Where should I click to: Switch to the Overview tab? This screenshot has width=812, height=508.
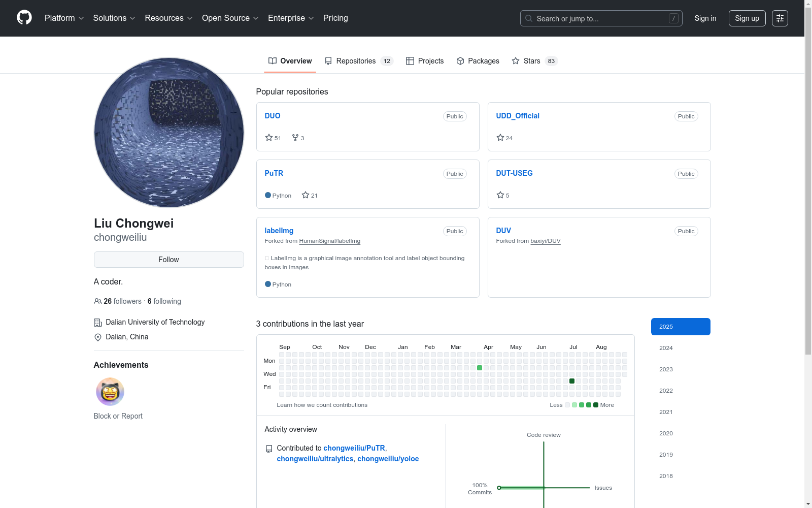tap(290, 61)
